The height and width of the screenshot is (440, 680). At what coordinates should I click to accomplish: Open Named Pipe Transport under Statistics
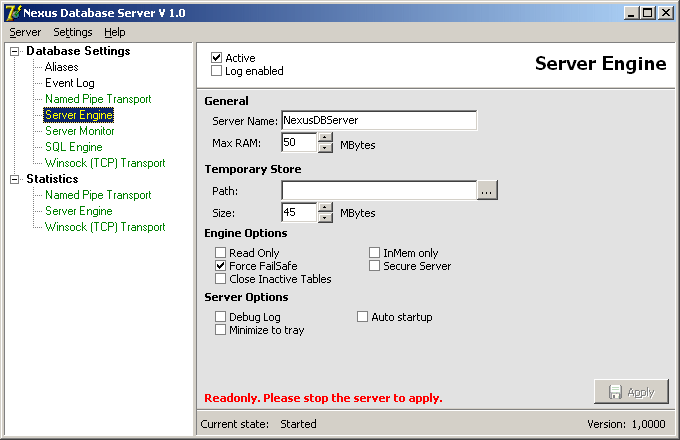[98, 195]
